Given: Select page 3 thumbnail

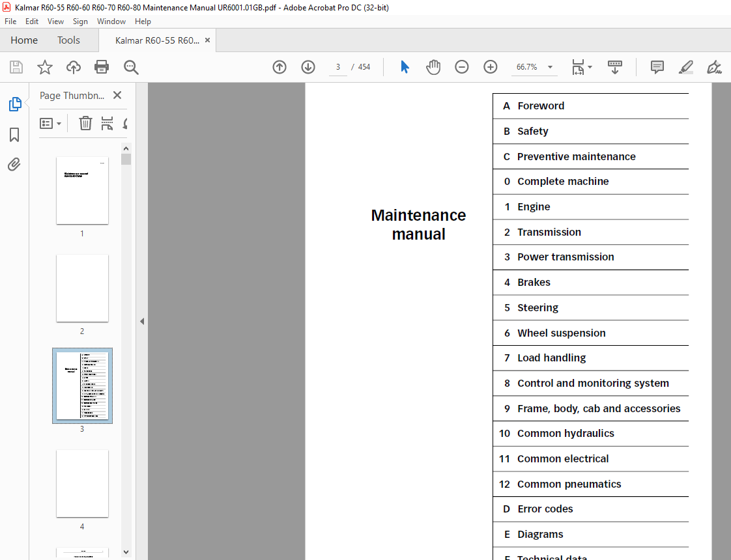Looking at the screenshot, I should [x=83, y=385].
